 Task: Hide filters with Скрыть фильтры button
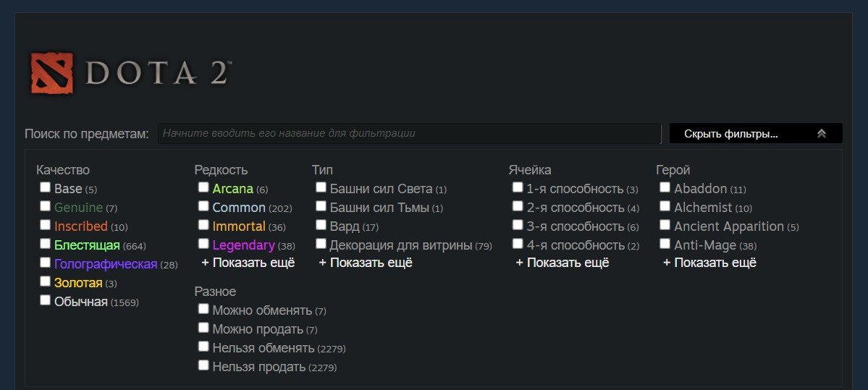[756, 133]
